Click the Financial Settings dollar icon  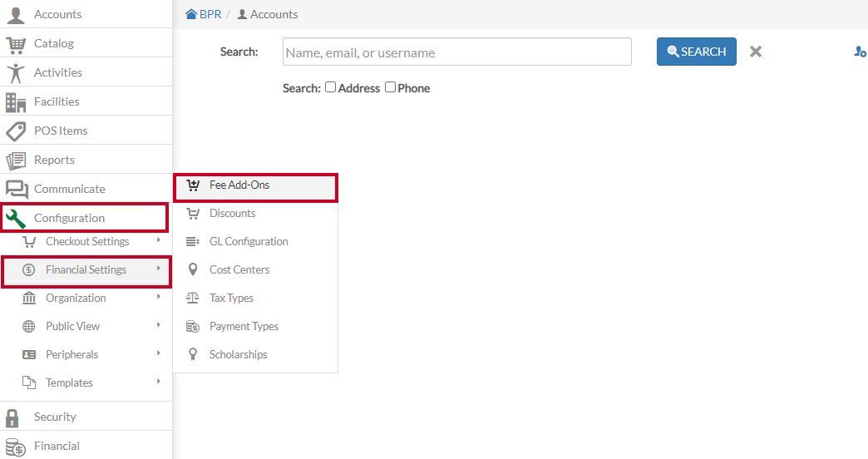click(29, 270)
